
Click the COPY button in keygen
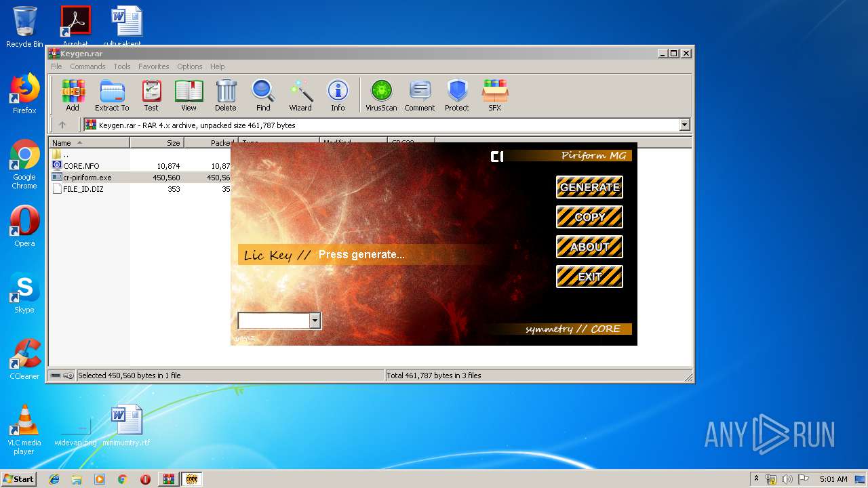589,217
